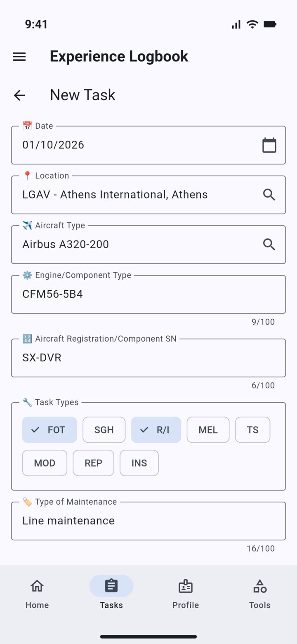Tap the Tasks clipboard icon

[111, 586]
